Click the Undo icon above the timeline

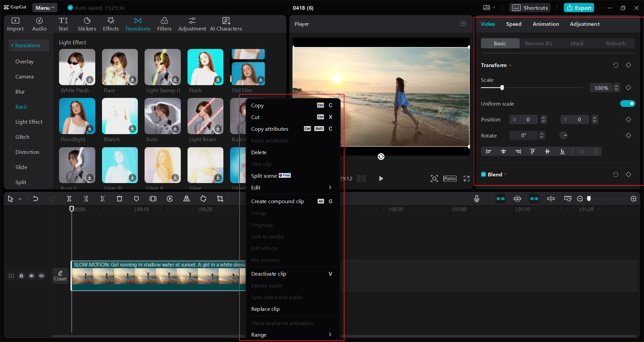coord(36,198)
